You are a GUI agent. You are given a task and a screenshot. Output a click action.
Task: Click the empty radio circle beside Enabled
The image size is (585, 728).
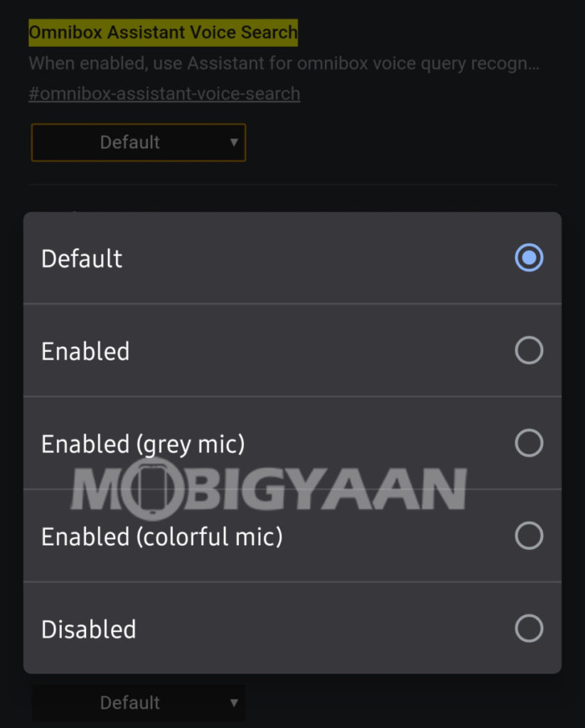[529, 350]
